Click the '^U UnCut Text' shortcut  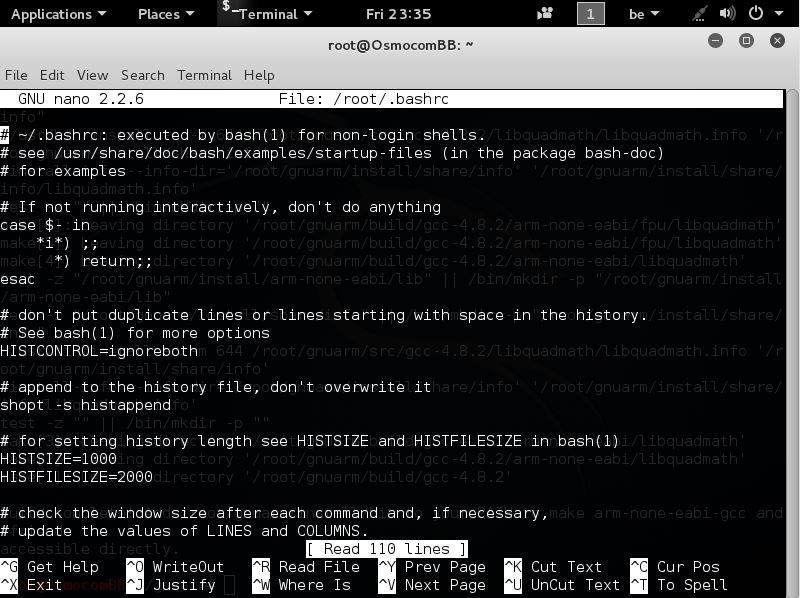tap(562, 585)
